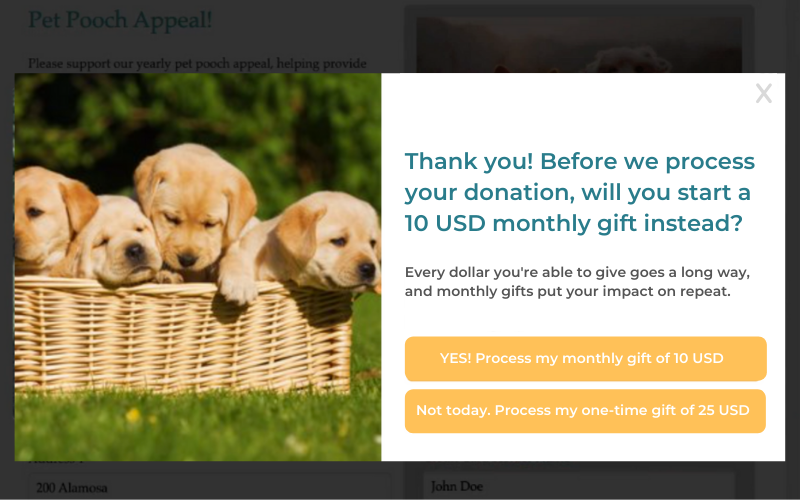Focus the 200 Alamosa address field

pyautogui.click(x=200, y=487)
